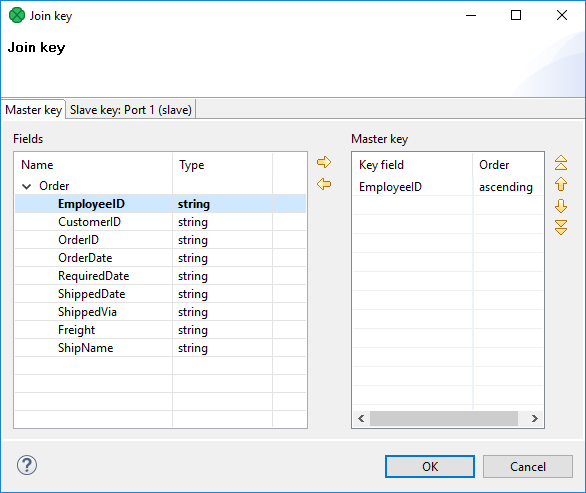
Task: Select EmployeeID in Master key list
Action: (390, 187)
